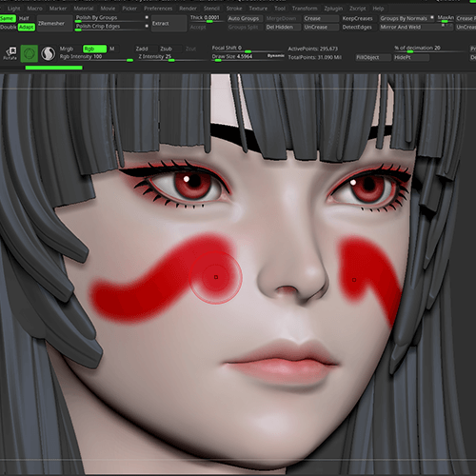Click the ZRemesher button
This screenshot has width=476, height=476.
click(x=54, y=23)
